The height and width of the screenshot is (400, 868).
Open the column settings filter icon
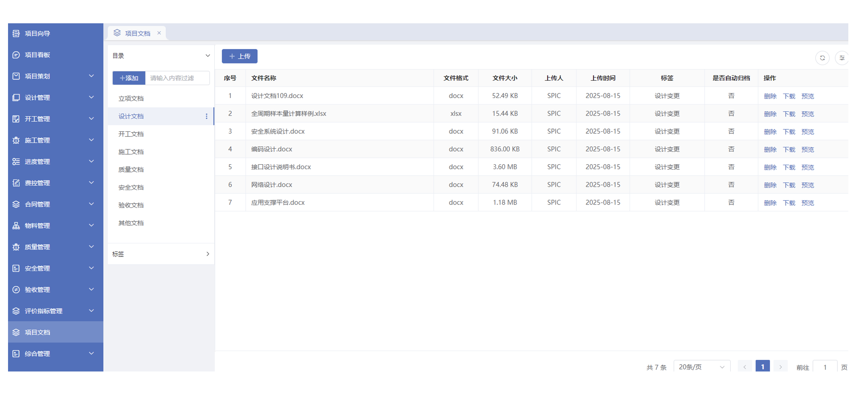click(842, 58)
